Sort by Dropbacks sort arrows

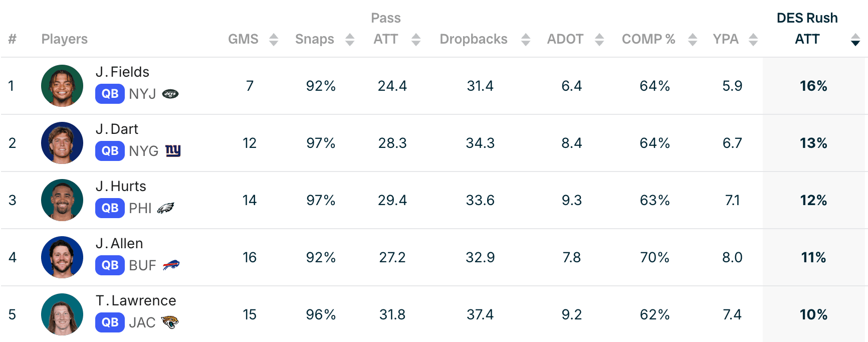526,39
